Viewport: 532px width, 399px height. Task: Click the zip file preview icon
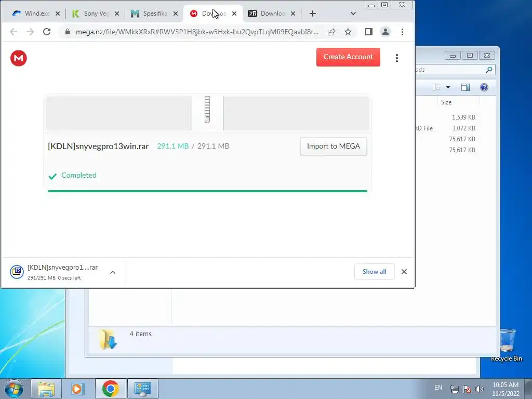(207, 110)
